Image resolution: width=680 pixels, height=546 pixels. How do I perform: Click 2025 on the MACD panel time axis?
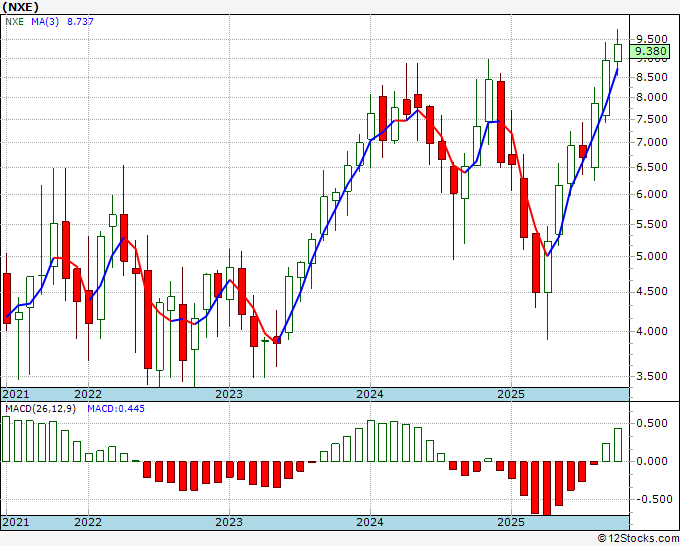click(x=511, y=522)
